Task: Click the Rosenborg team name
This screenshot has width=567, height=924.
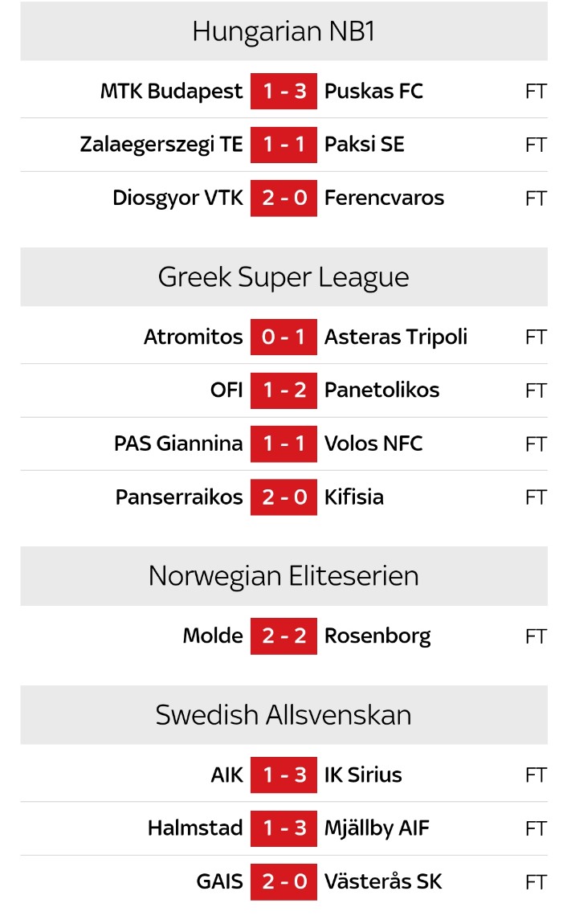Action: (x=377, y=636)
